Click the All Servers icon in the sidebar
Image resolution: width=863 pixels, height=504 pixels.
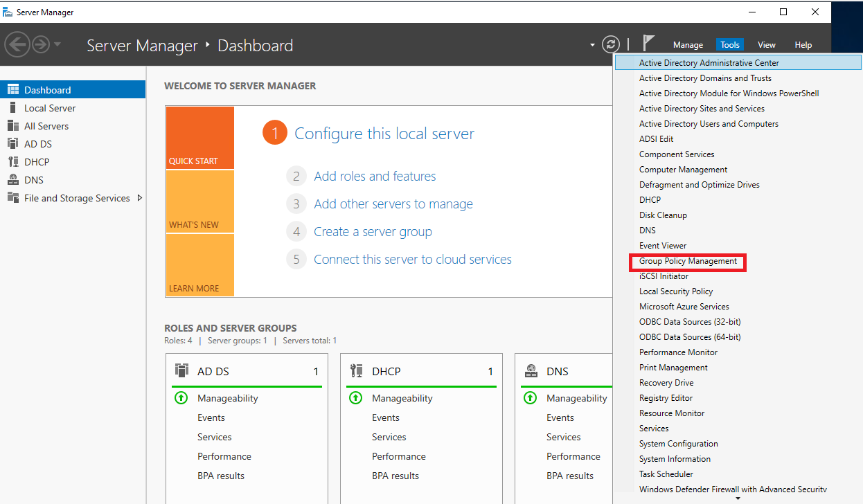[12, 125]
